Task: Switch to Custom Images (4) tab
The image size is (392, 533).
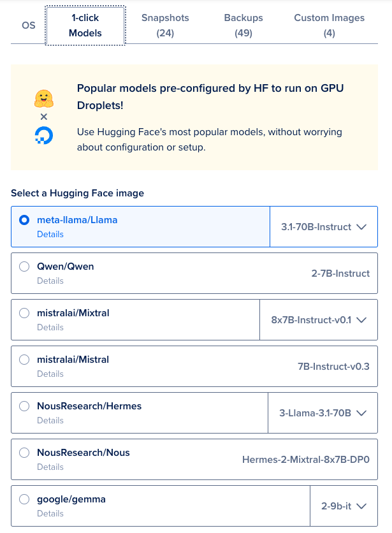Action: pos(329,26)
